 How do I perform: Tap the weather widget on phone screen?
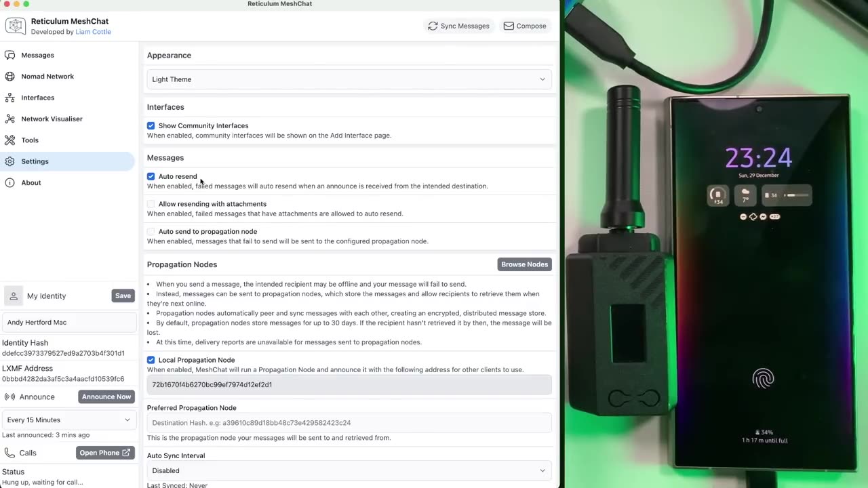(x=745, y=195)
